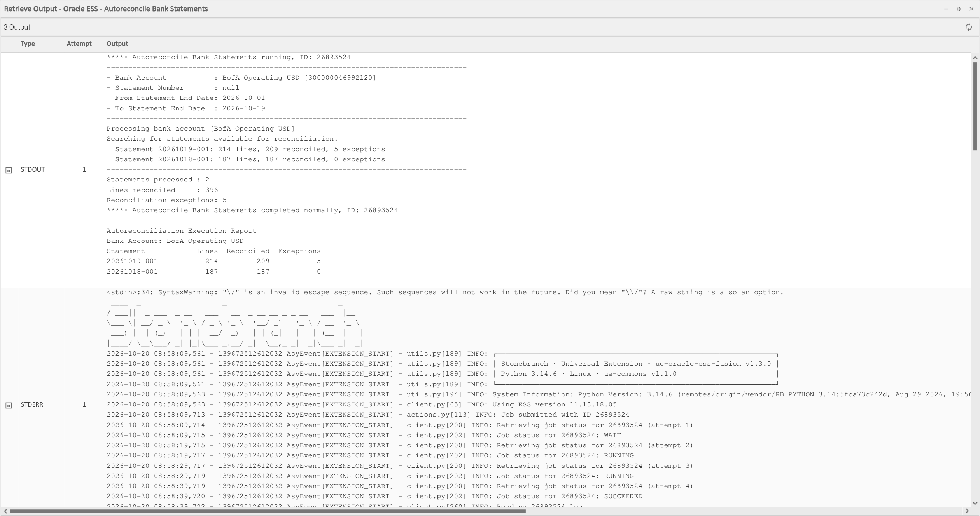Screen dimensions: 980x516
Task: Click the horizontal scrollbar thumb
Action: pos(268,511)
